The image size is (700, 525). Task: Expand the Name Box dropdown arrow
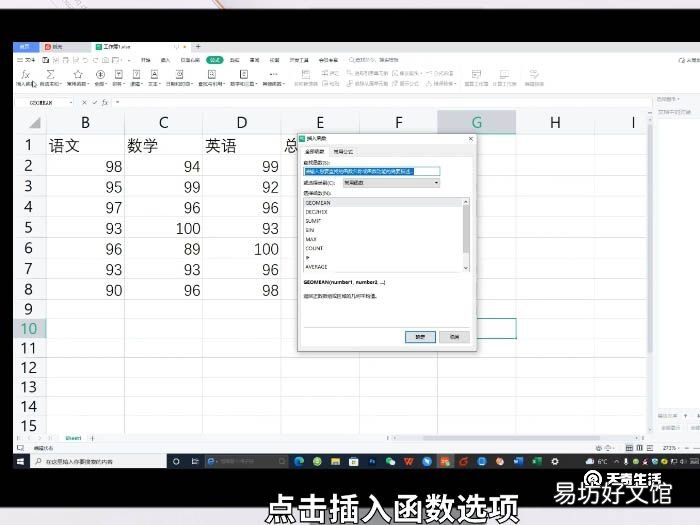coord(71,103)
